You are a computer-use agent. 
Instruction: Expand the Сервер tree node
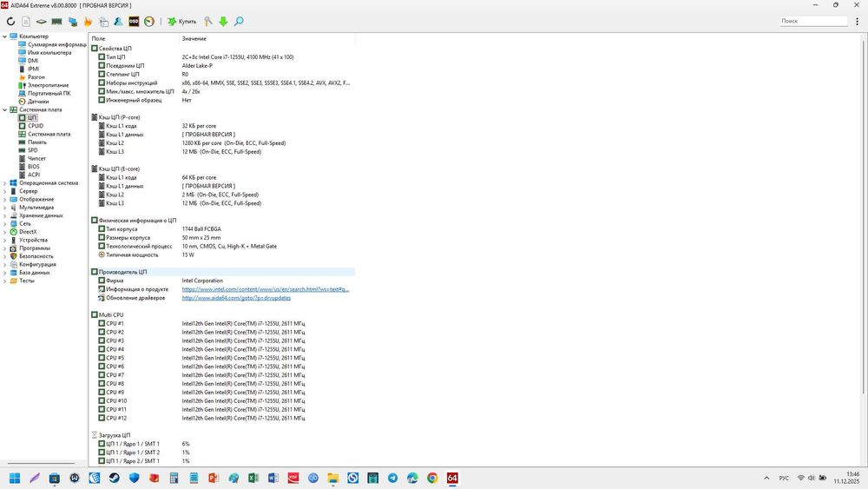click(x=5, y=191)
